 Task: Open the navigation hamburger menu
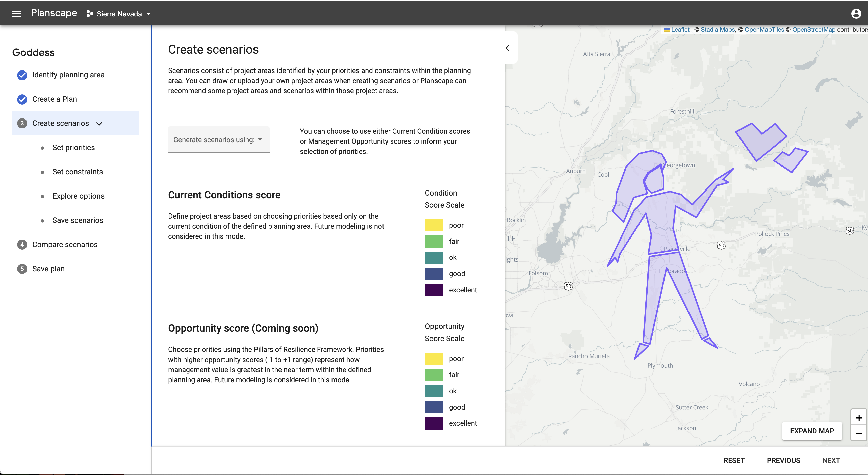16,13
